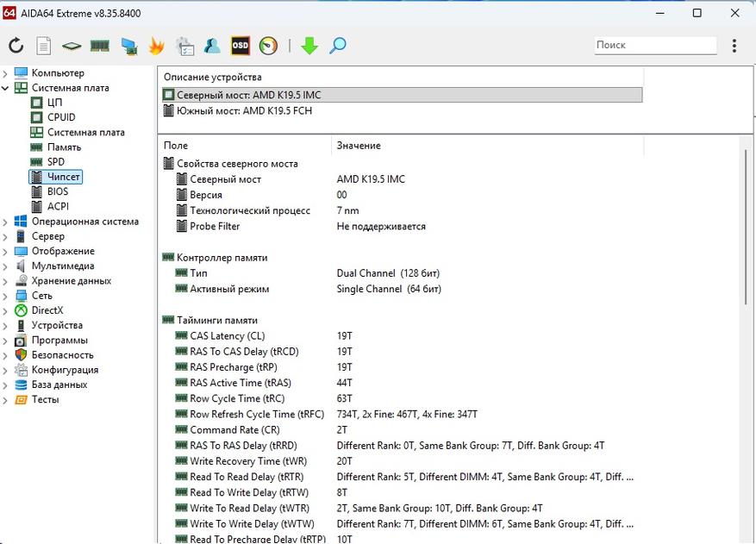The width and height of the screenshot is (756, 544).
Task: Select the Чипсет tree item
Action: point(55,177)
